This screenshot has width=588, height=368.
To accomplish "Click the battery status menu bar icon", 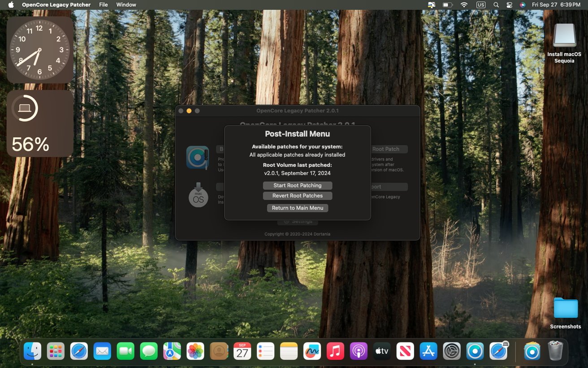I will point(448,4).
